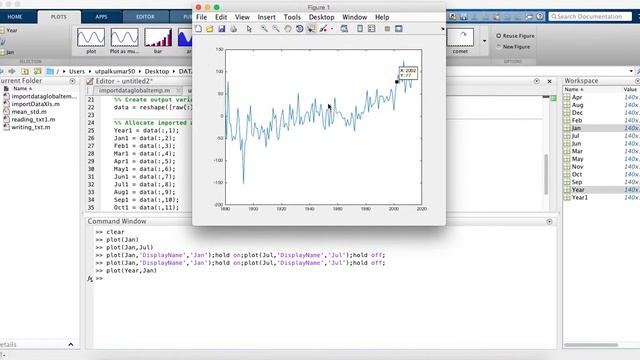Open Figure toolbar overflow arrow
Viewport: 640px width, 360px height.
click(x=442, y=29)
